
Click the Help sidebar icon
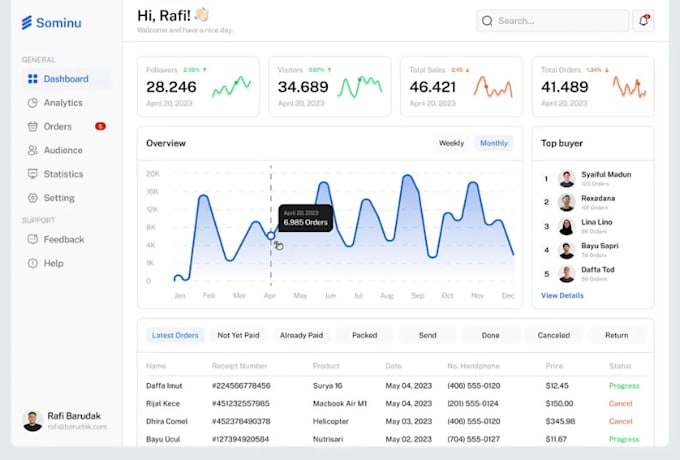pos(33,263)
